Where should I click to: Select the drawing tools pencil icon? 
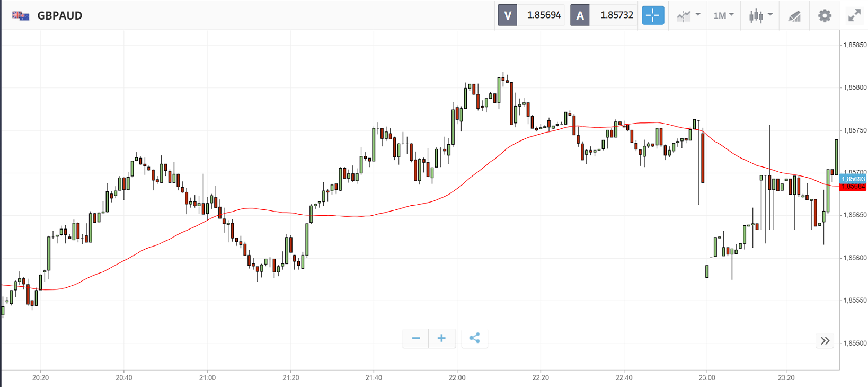[x=794, y=16]
